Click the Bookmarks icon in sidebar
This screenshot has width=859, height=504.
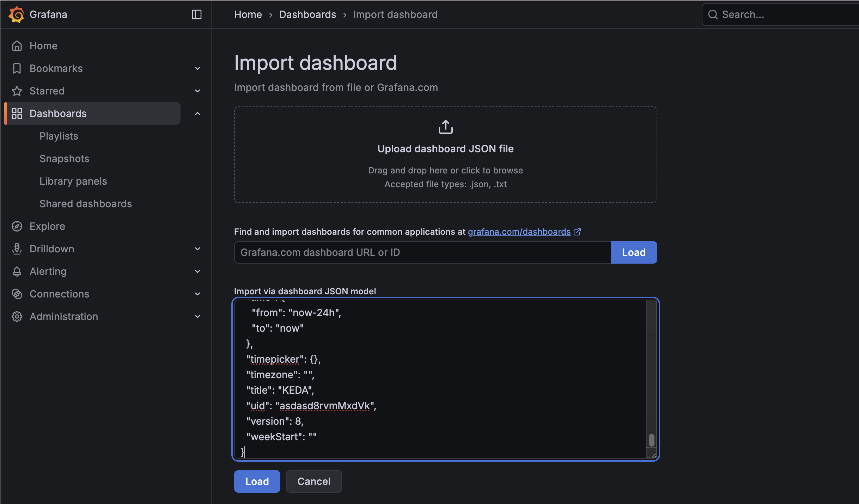17,68
